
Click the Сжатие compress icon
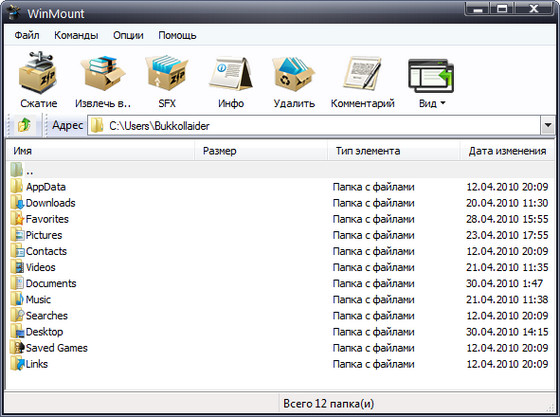(38, 72)
